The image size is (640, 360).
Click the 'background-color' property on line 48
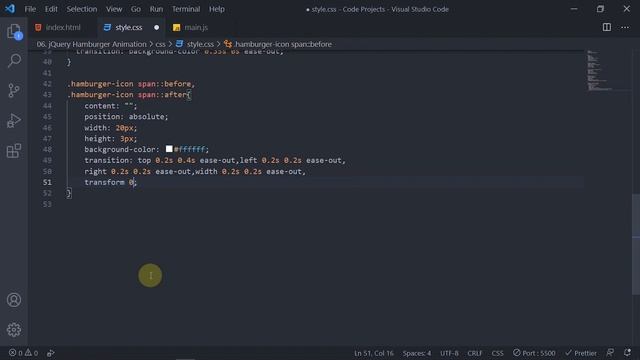(120, 149)
